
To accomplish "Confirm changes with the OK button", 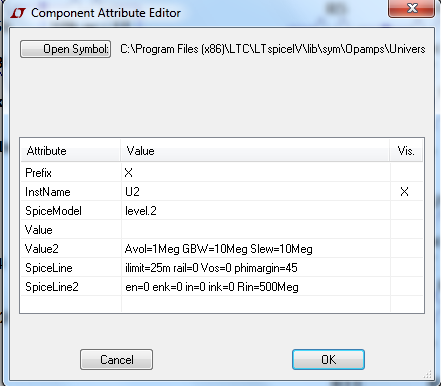I will (x=328, y=359).
